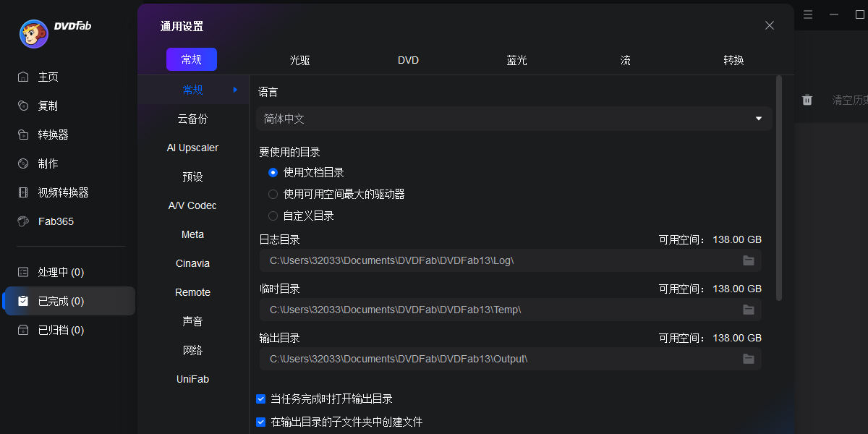Open the 日志目录 folder browse icon
The height and width of the screenshot is (434, 868).
(749, 260)
